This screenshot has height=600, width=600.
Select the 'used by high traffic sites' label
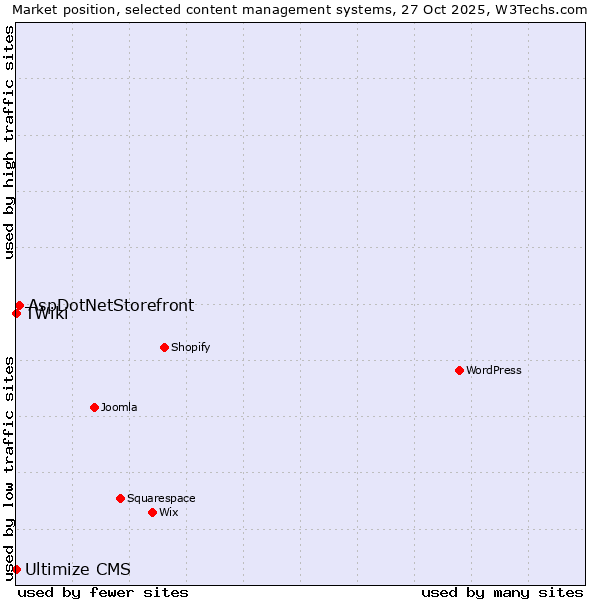(x=9, y=142)
